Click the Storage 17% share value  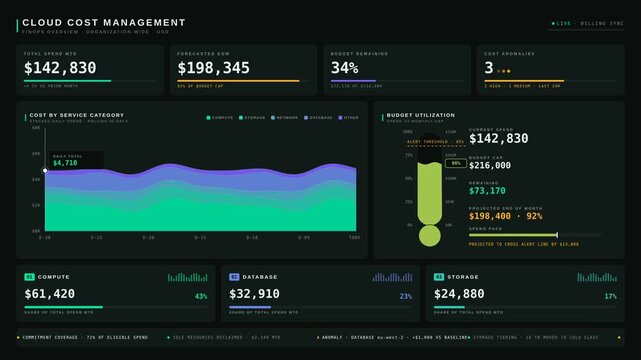[x=611, y=296]
